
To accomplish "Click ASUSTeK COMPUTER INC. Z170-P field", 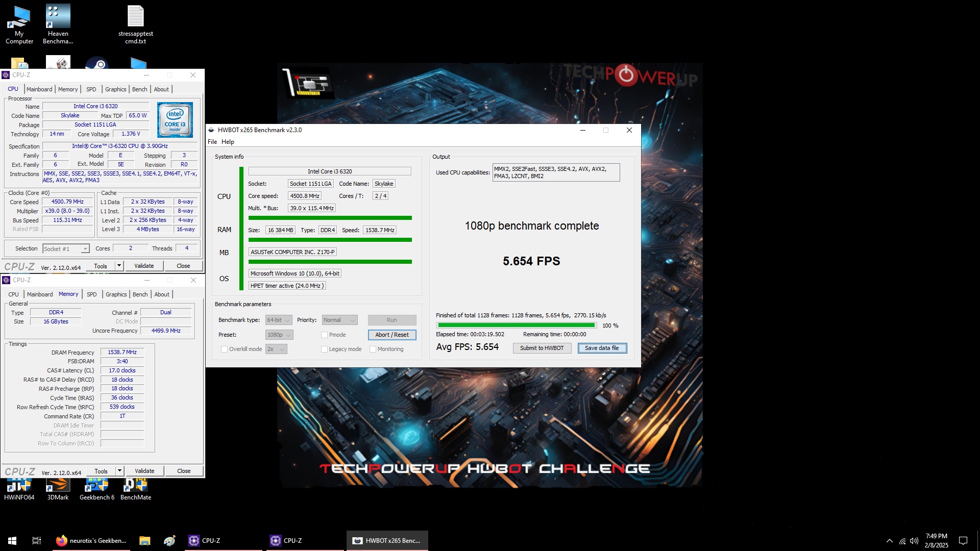I will tap(292, 252).
